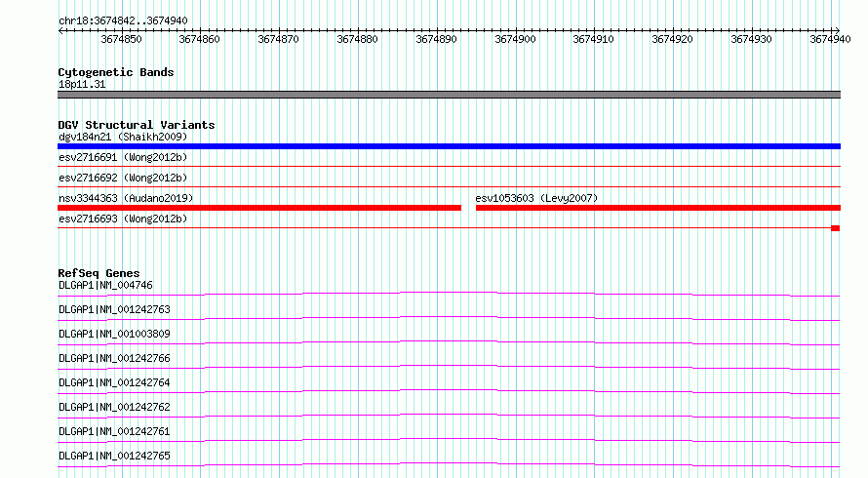Select the 18p11.31 band label
The height and width of the screenshot is (478, 868).
82,85
